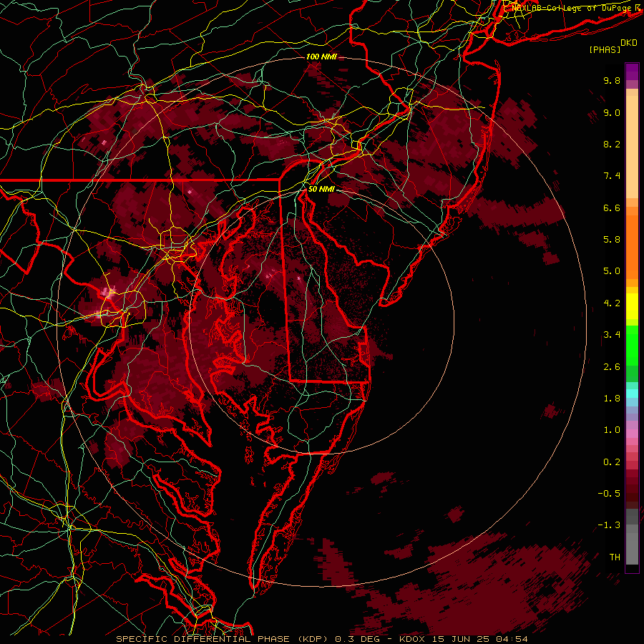Select the 5.0 scale label
The height and width of the screenshot is (644, 644).
pyautogui.click(x=612, y=271)
